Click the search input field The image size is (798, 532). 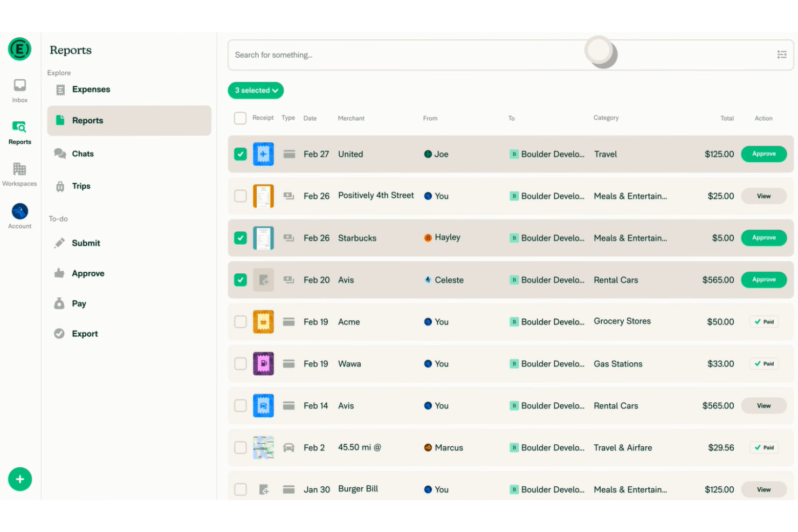tap(377, 54)
